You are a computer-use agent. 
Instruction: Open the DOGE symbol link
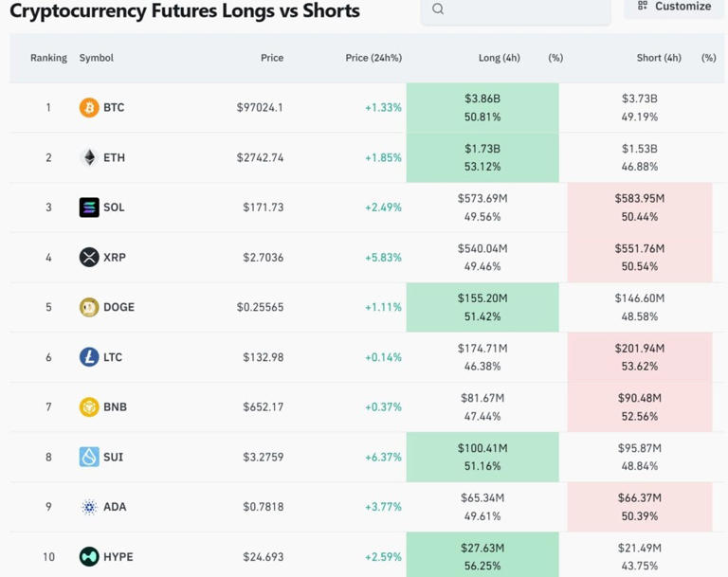point(118,307)
